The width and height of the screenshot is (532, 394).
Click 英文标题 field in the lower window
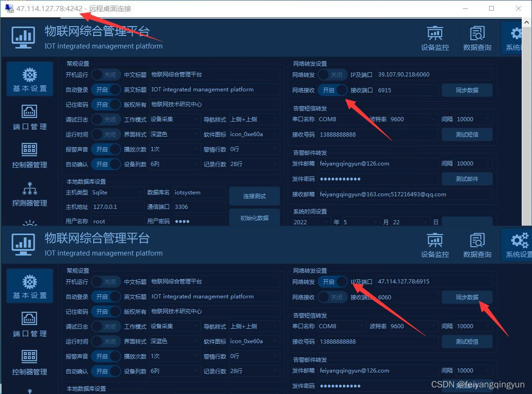tap(214, 297)
